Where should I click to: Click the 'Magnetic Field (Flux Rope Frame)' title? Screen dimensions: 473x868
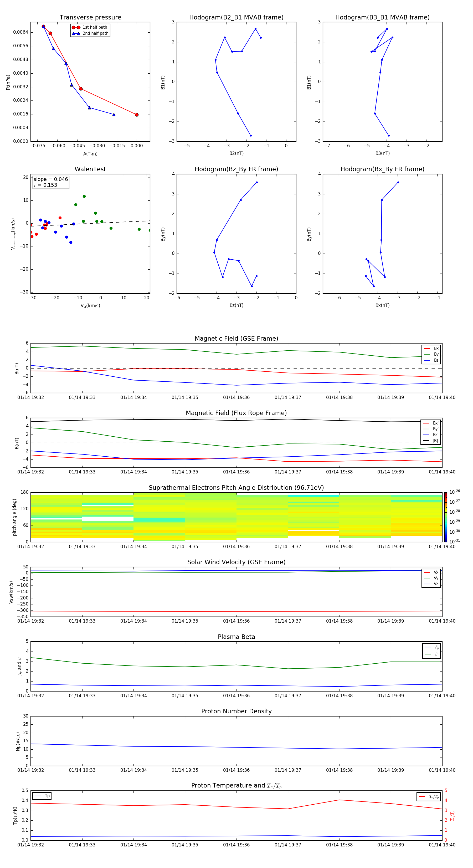pos(236,413)
